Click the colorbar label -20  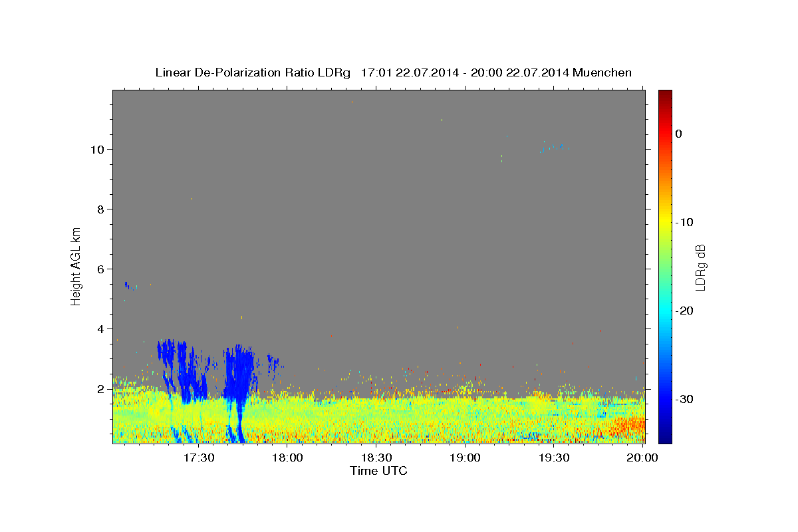(686, 311)
